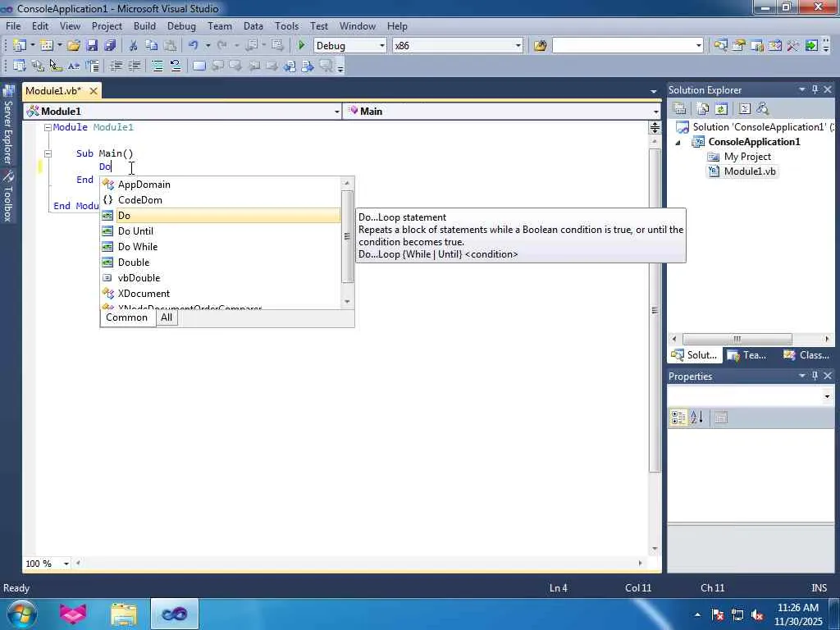Open the Toolbox hammer-and-wrench toolbar icon
The width and height of the screenshot is (840, 630).
click(x=793, y=46)
